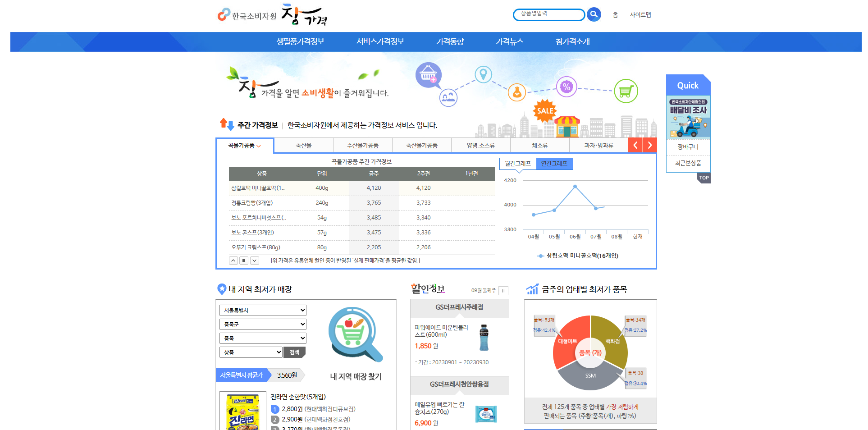Click the 진라면 순한맛(5개입) title

[x=298, y=397]
